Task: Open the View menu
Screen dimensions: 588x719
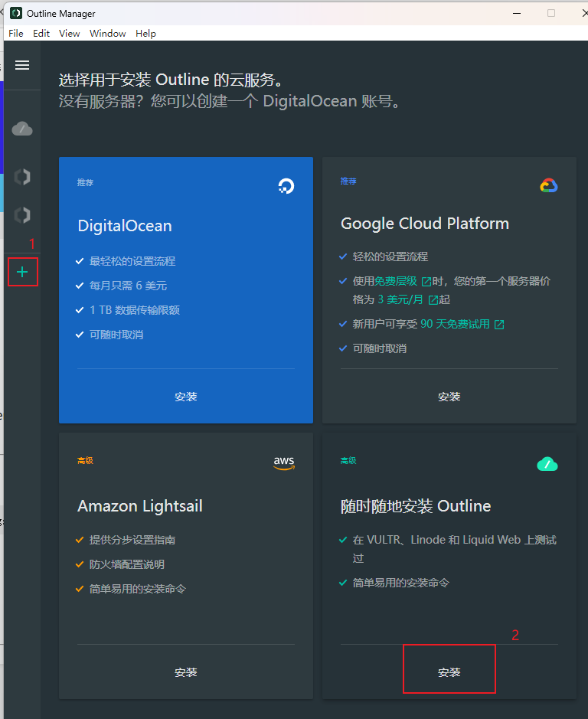Action: tap(69, 34)
